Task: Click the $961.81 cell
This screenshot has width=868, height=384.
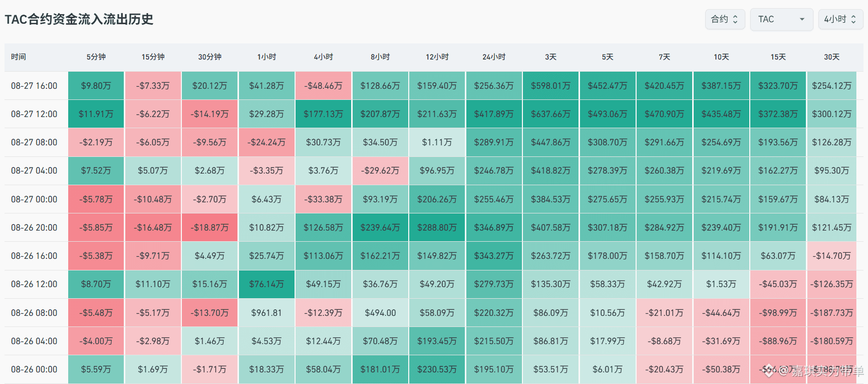Action: (x=266, y=313)
